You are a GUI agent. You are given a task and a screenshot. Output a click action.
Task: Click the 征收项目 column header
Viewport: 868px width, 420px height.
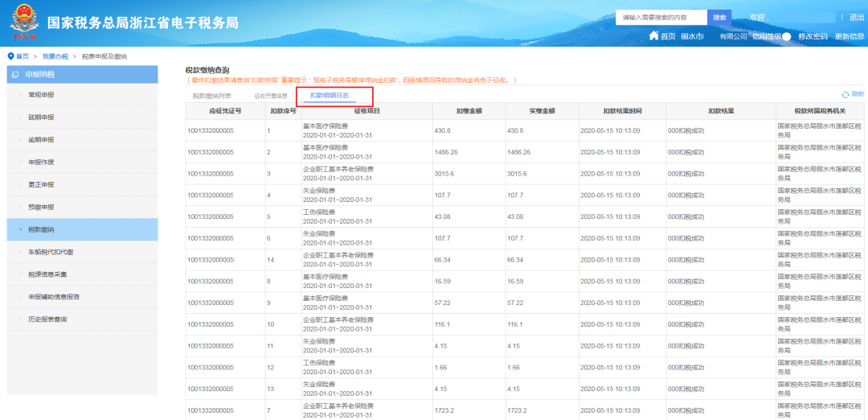367,111
